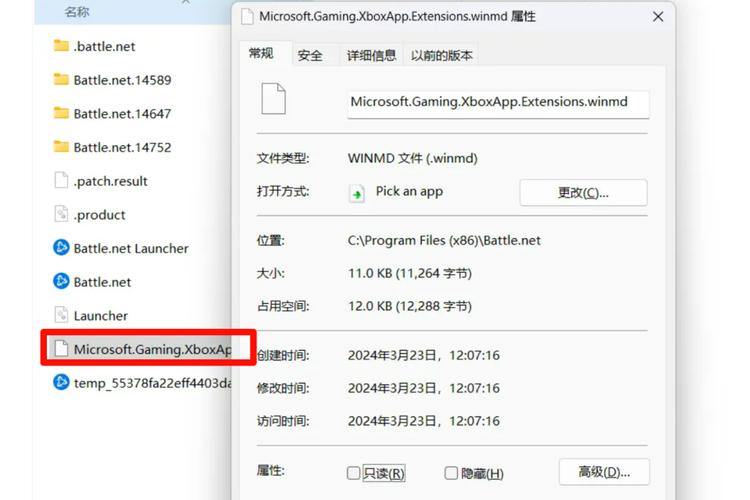Viewport: 750px width, 500px height.
Task: Select the .battle.net folder name
Action: (104, 46)
